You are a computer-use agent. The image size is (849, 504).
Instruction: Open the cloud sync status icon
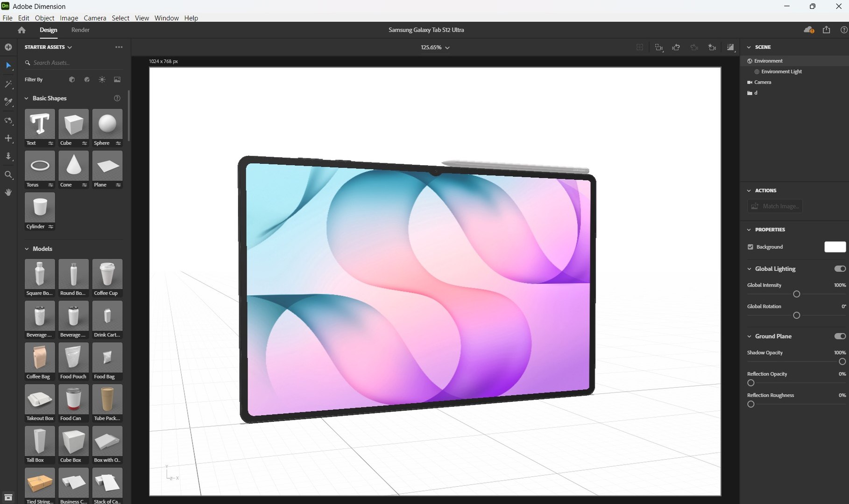click(x=809, y=30)
